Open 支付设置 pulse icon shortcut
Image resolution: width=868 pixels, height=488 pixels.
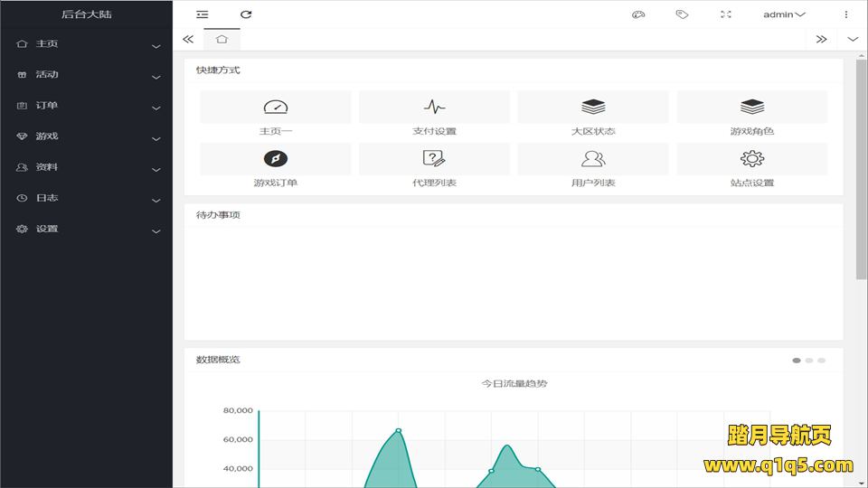434,108
